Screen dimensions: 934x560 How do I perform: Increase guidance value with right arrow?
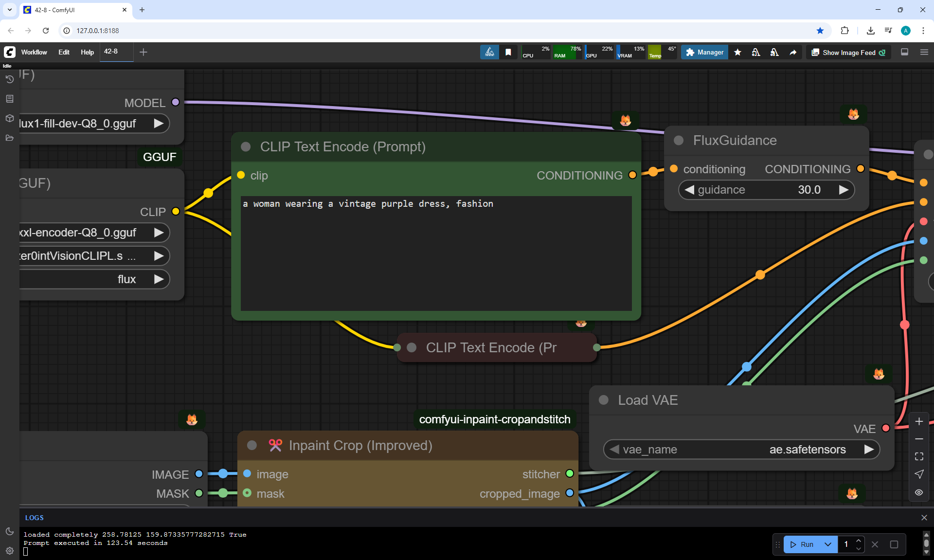pyautogui.click(x=844, y=190)
